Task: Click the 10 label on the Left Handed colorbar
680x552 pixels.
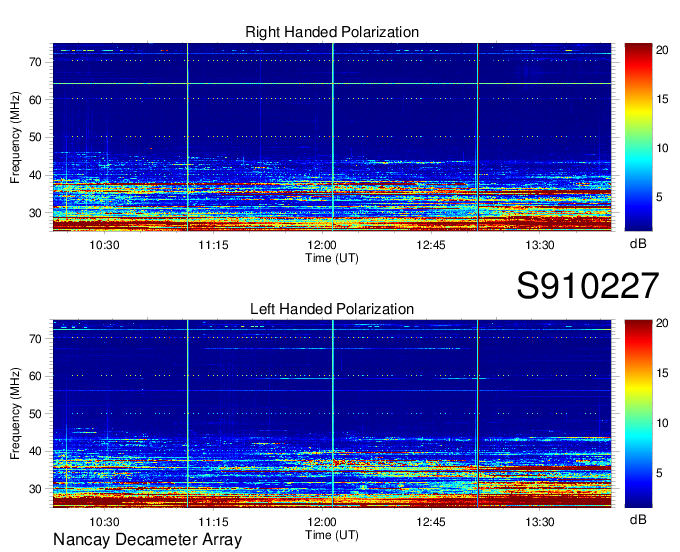Action: [662, 423]
